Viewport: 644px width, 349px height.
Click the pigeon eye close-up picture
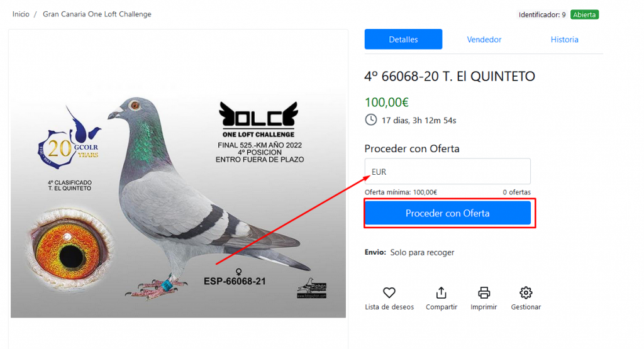pyautogui.click(x=69, y=249)
